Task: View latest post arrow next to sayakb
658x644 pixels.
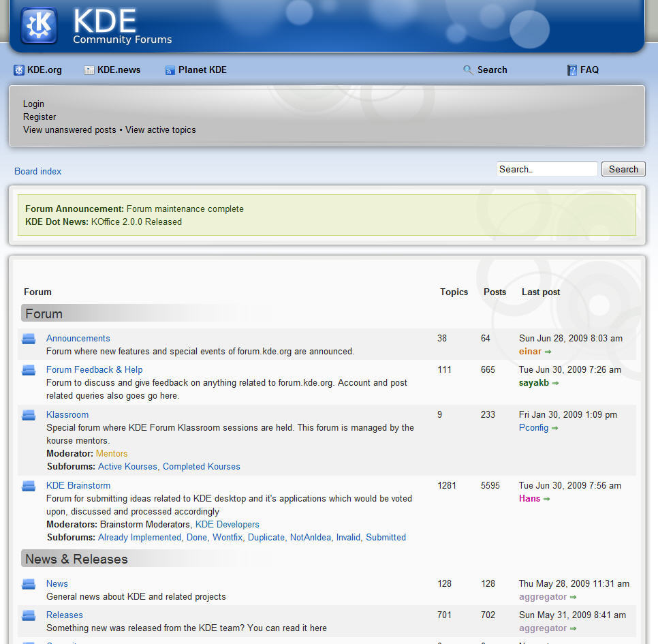Action: click(x=555, y=383)
